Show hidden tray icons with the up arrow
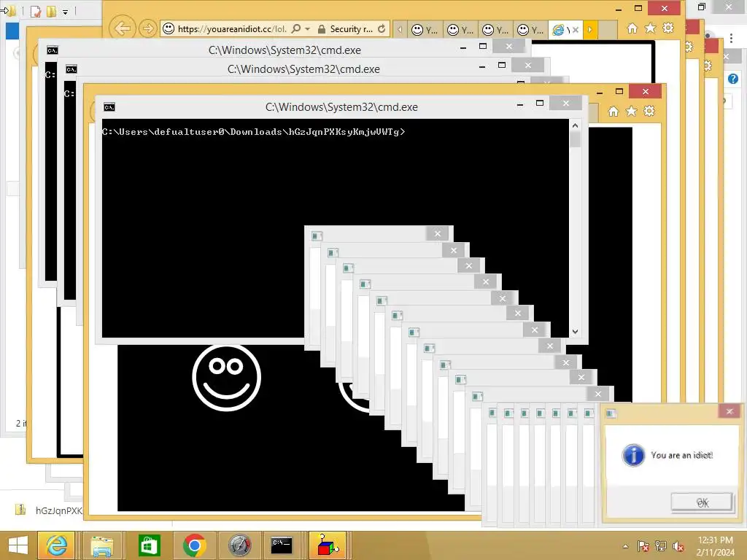Viewport: 747px width, 560px height. click(625, 546)
